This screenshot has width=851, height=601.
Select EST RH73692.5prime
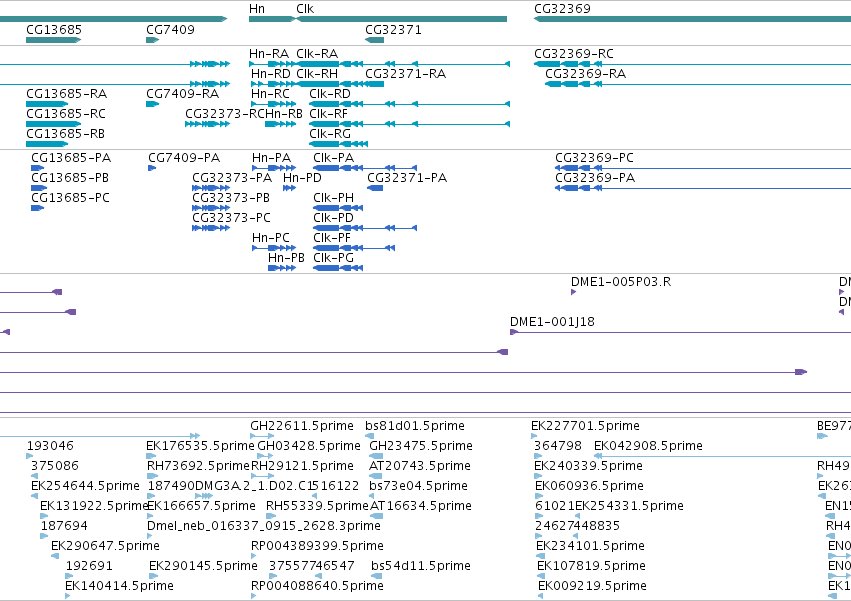tap(199, 466)
